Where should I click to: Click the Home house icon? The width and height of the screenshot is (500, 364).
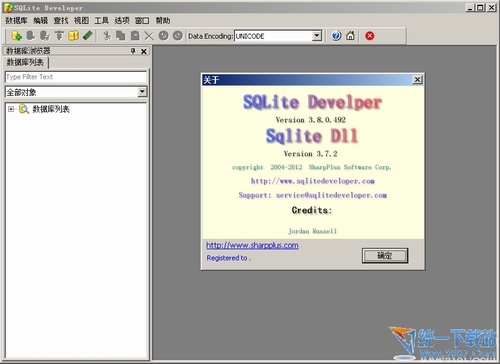click(350, 36)
